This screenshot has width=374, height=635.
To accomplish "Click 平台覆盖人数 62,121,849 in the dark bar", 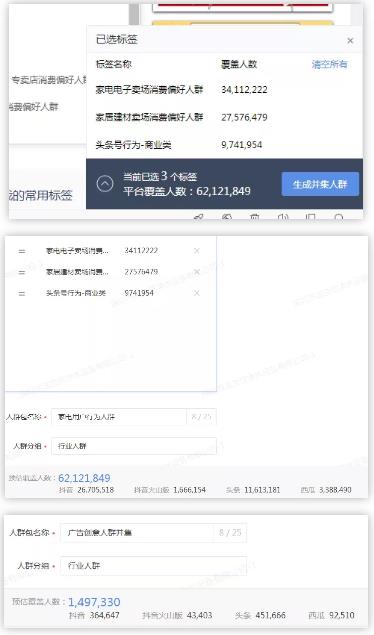I will pyautogui.click(x=187, y=191).
